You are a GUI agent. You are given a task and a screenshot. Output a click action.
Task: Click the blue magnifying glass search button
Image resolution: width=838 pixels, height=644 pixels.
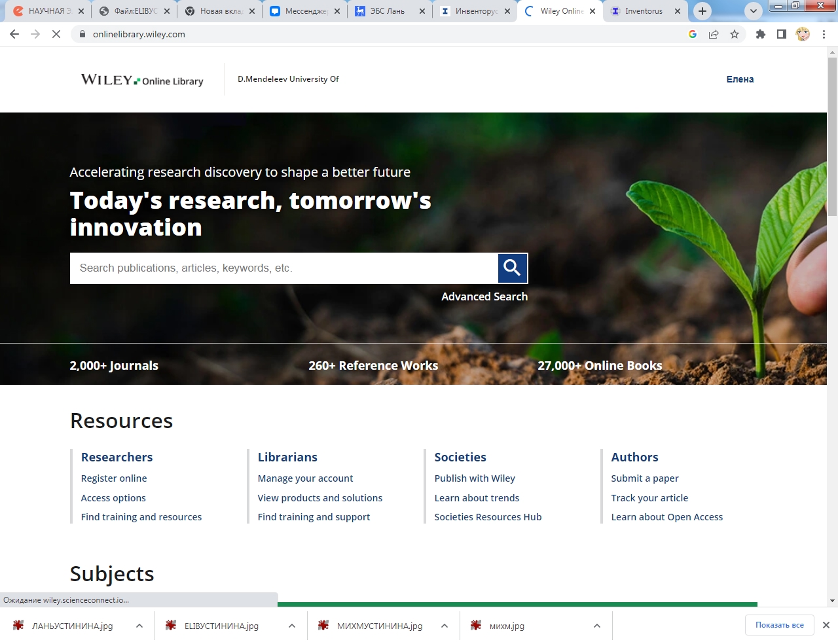coord(513,268)
